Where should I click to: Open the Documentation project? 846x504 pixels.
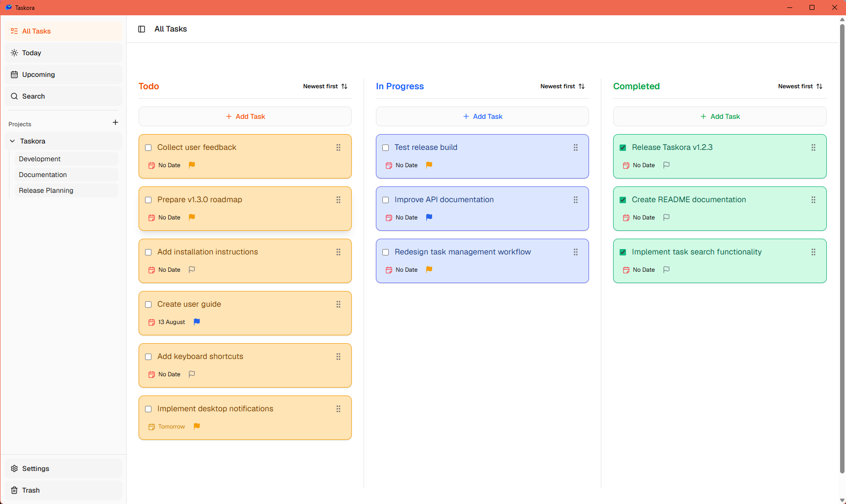tap(67, 175)
